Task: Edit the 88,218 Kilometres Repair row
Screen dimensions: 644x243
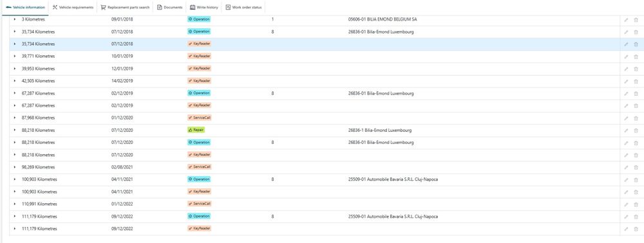Action: (626, 130)
